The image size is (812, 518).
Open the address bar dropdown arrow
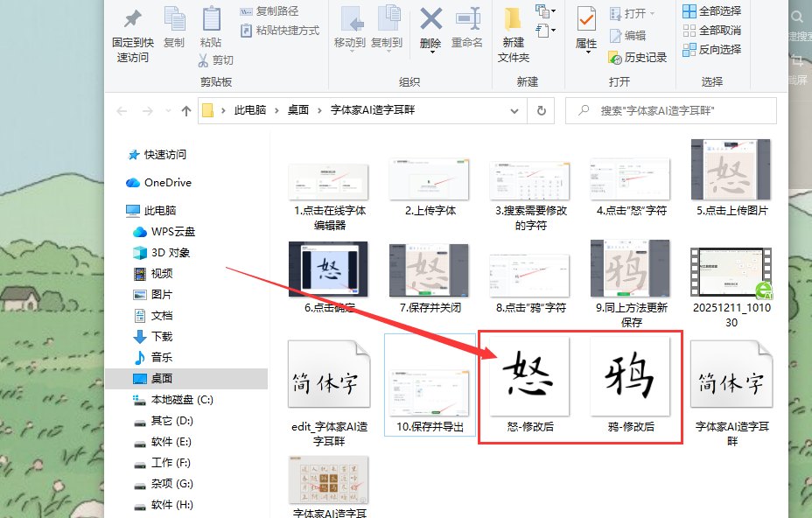(514, 110)
